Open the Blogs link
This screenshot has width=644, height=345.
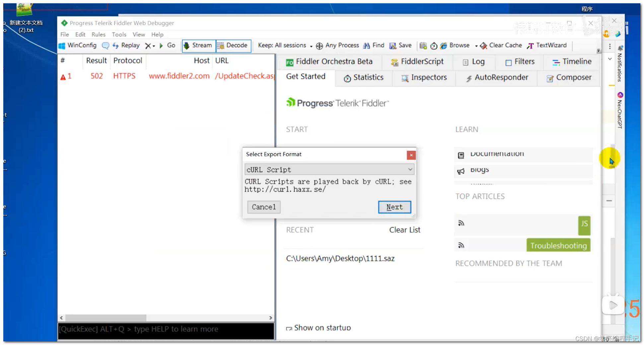(x=479, y=170)
